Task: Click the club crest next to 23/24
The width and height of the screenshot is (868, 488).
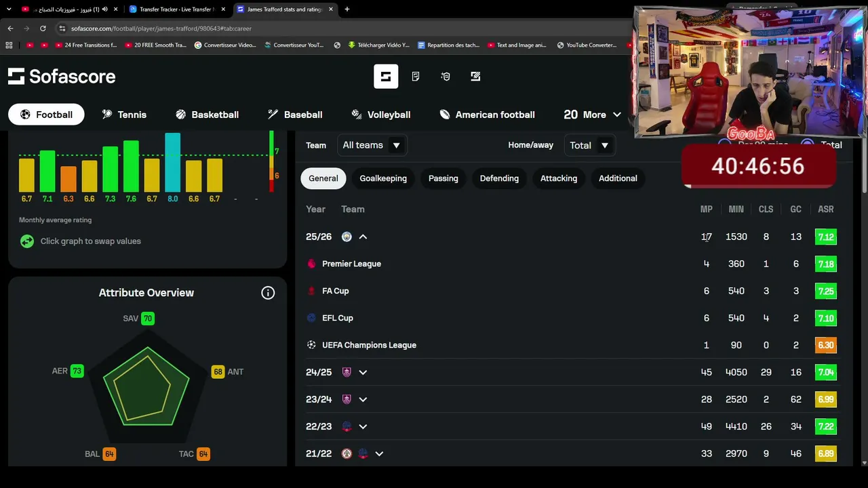Action: (x=347, y=399)
